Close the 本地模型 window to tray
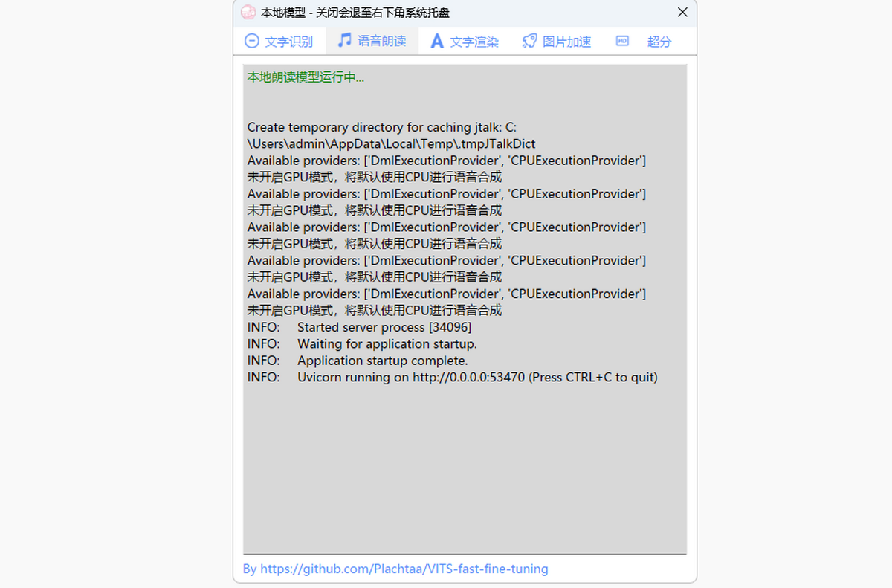The image size is (892, 588). 682,13
